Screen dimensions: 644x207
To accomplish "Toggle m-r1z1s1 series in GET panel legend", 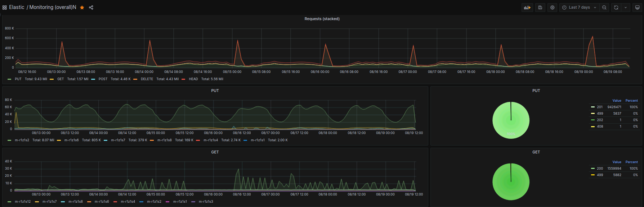I will point(180,202).
